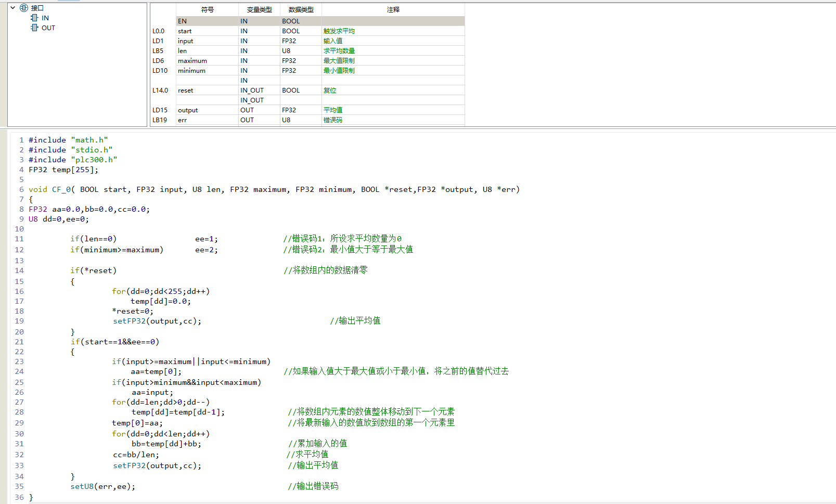Screen dimensions: 836x504
Task: Click the 错误码 comment cell
Action: click(x=393, y=120)
